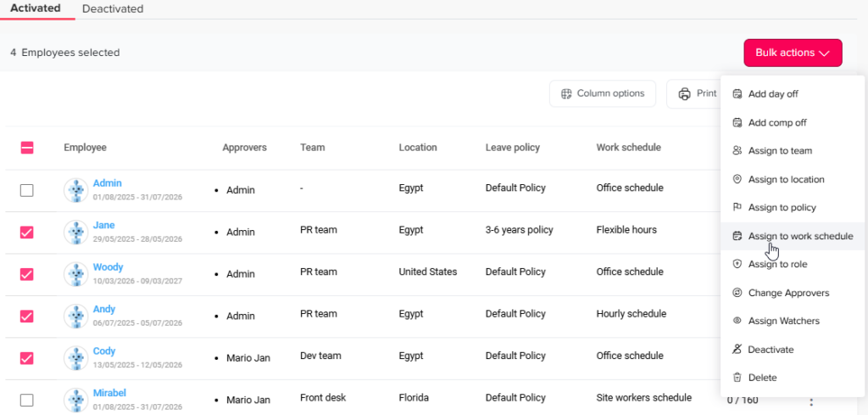Choose Deactivate from bulk menu
868x415 pixels.
793,350
